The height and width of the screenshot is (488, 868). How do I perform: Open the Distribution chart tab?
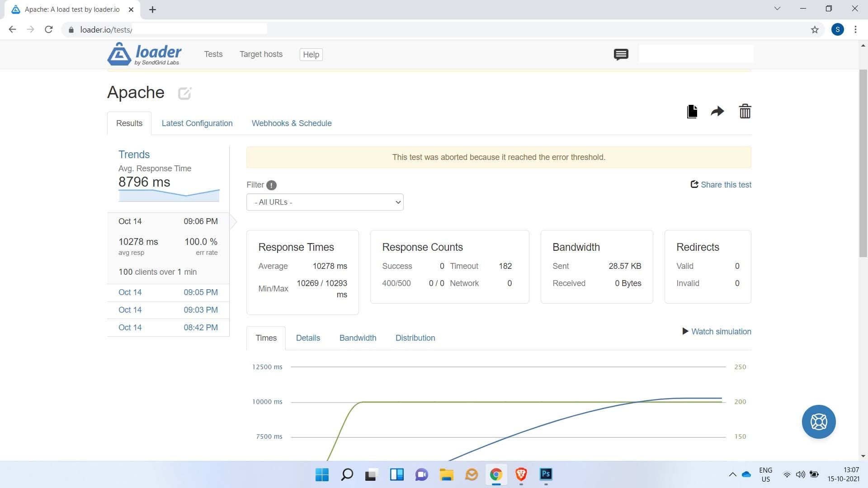point(415,338)
